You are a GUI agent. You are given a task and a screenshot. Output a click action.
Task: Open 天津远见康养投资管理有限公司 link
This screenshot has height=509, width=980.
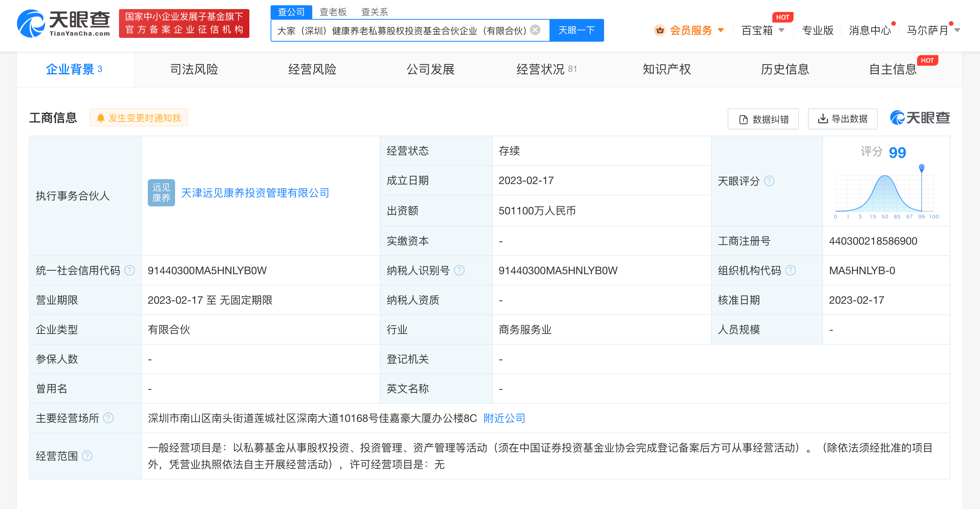click(x=255, y=193)
